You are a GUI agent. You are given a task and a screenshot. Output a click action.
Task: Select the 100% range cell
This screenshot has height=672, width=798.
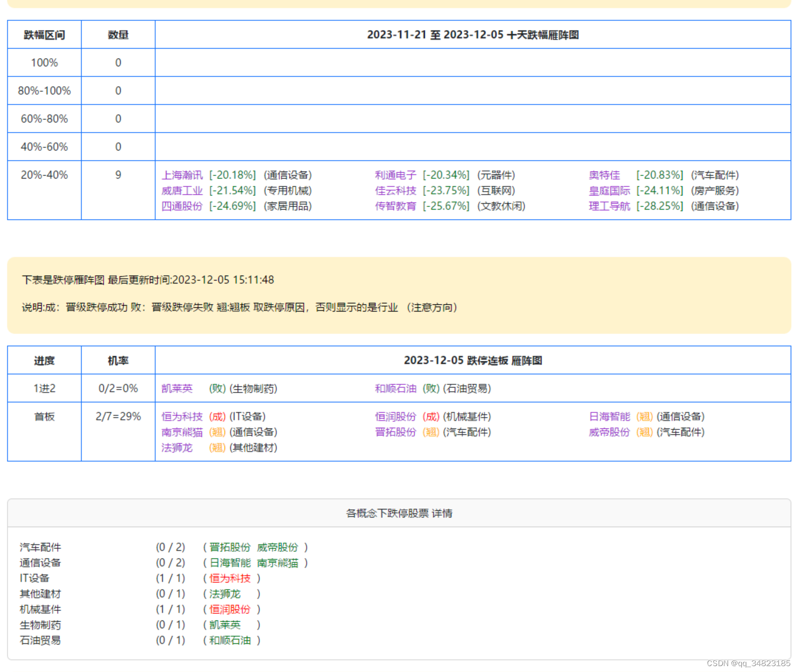44,63
